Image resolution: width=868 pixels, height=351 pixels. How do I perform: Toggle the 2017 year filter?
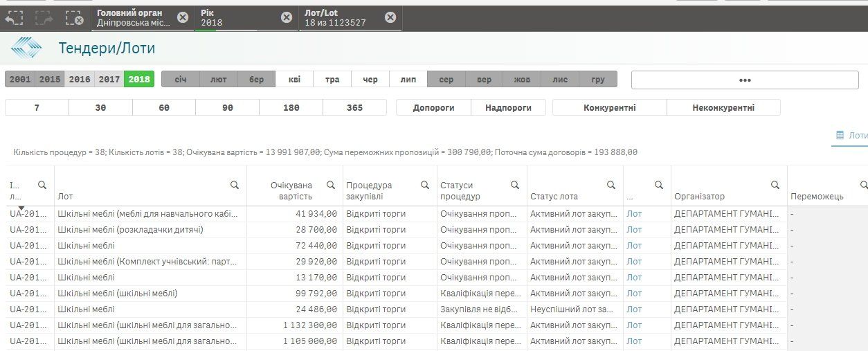click(109, 80)
